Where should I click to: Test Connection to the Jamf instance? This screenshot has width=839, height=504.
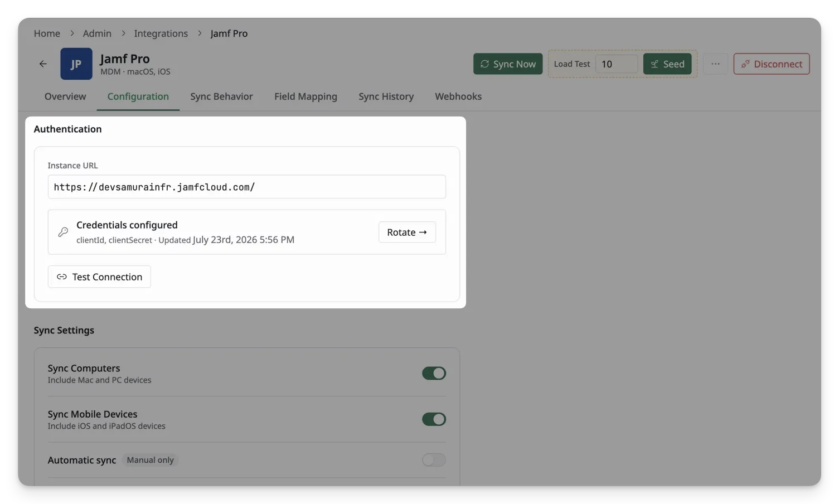(x=99, y=277)
